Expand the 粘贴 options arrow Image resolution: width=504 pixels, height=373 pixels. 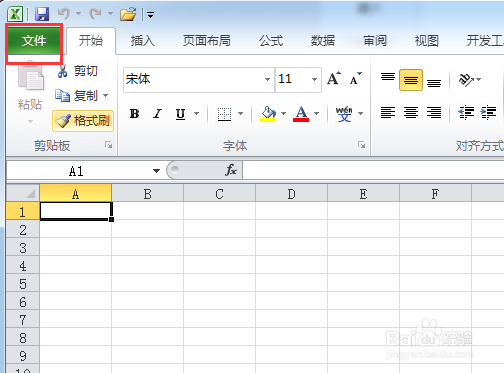[30, 121]
